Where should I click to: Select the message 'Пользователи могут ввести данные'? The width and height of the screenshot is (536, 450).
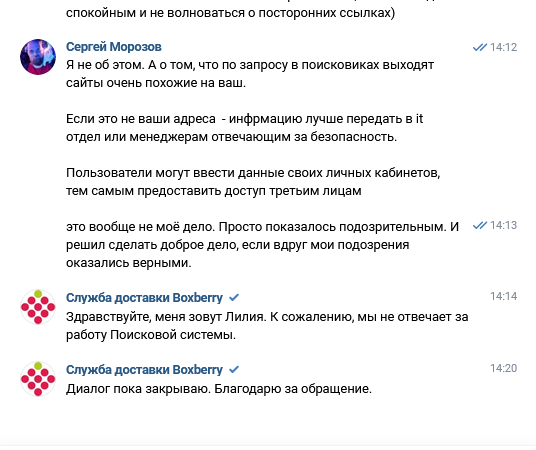(253, 182)
